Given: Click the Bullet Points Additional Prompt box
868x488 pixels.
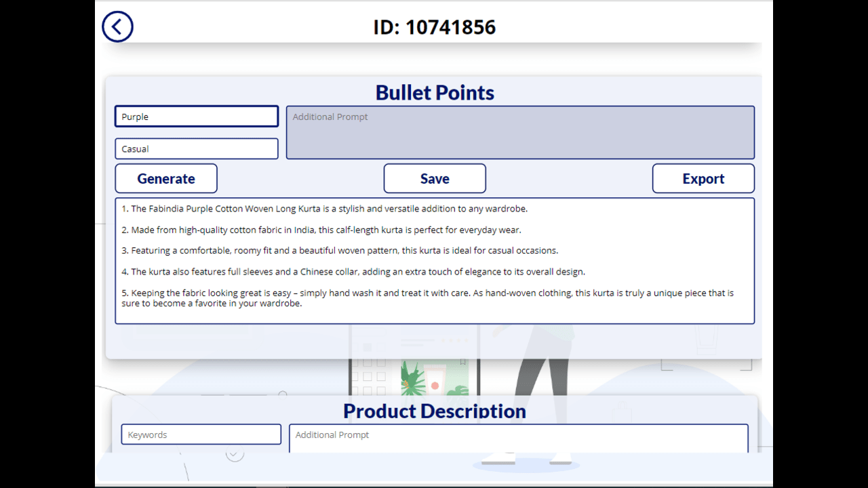Looking at the screenshot, I should coord(520,132).
